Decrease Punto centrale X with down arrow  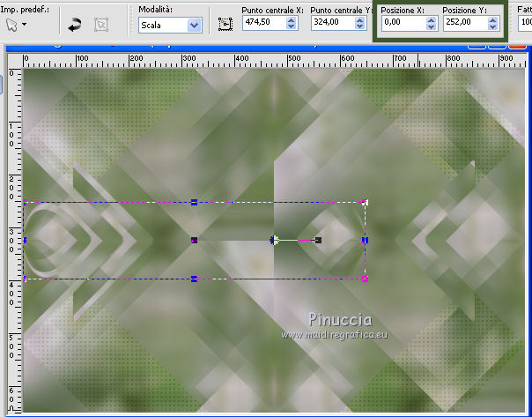coord(292,26)
